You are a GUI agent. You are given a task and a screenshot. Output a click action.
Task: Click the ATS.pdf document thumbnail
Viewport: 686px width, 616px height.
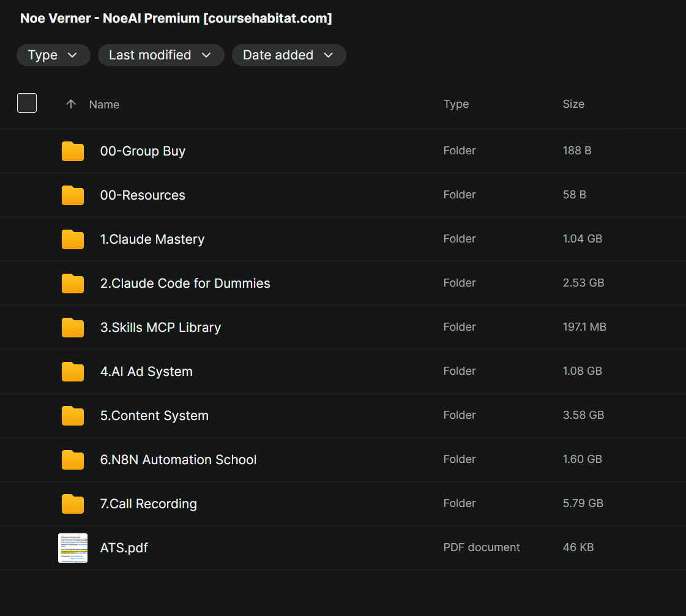(x=73, y=547)
